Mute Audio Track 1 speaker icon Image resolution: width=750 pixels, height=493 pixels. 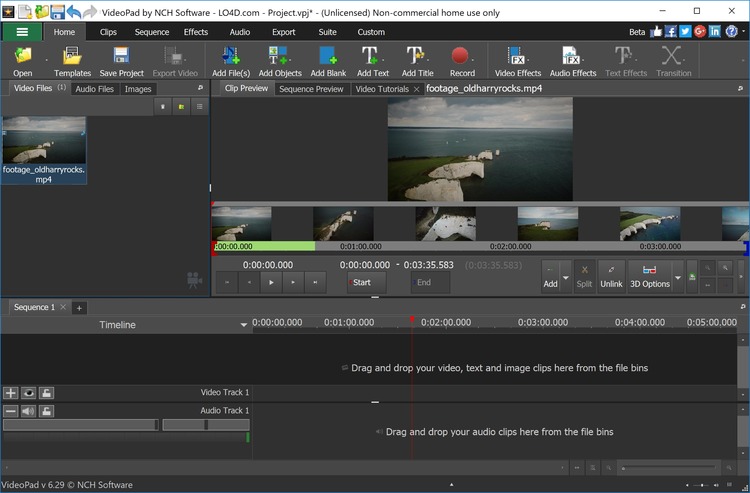28,411
